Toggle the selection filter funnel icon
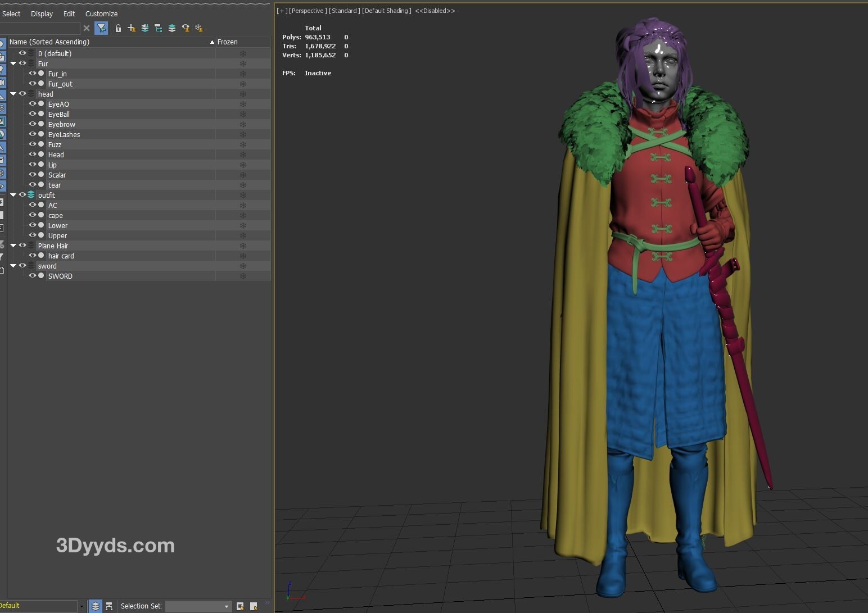Viewport: 868px width, 613px height. point(101,28)
